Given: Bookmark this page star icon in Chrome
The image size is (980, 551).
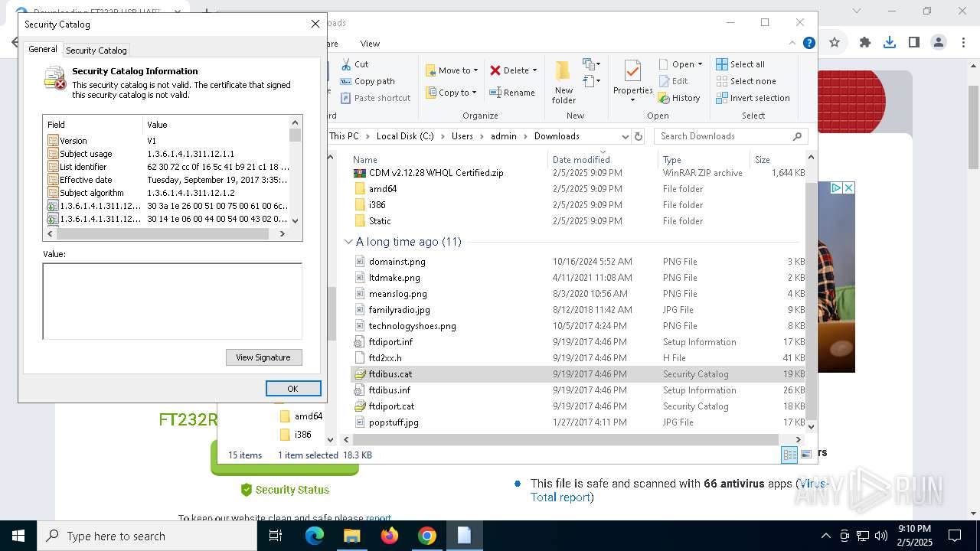Looking at the screenshot, I should pos(835,42).
